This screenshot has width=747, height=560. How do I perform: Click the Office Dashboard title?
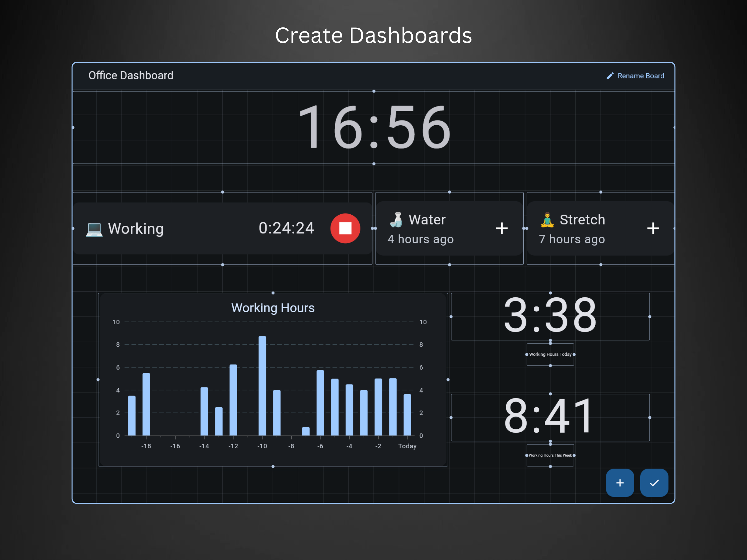point(131,75)
